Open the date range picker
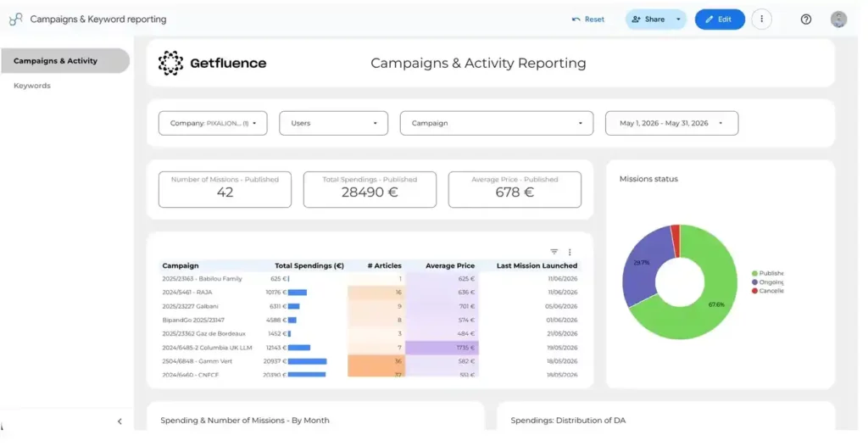This screenshot has width=868, height=446. tap(671, 123)
